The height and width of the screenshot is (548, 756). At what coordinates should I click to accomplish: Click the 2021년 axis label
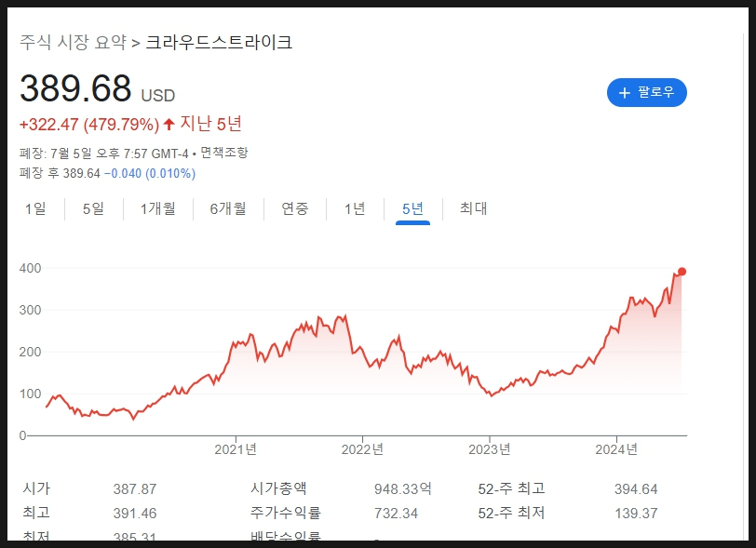(x=236, y=449)
